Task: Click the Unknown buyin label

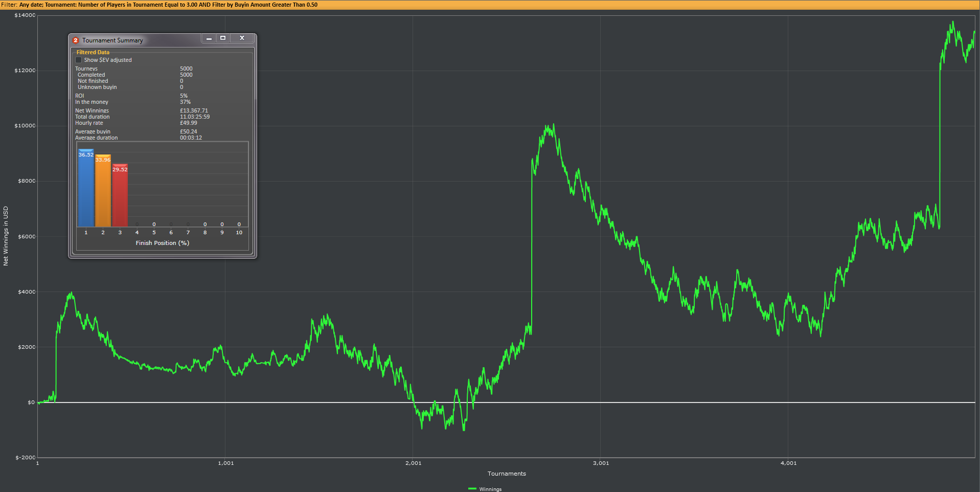Action: click(x=97, y=87)
